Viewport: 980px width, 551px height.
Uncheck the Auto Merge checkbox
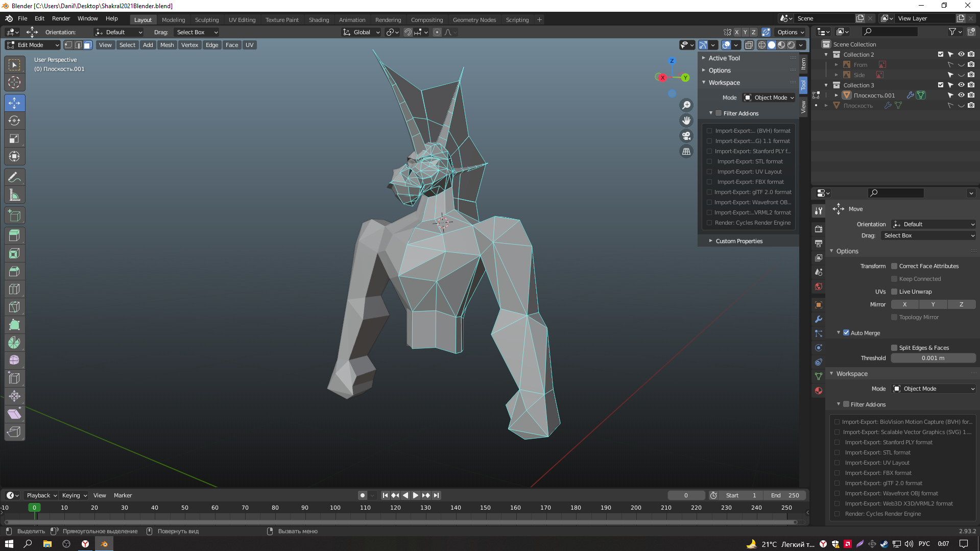(x=846, y=332)
